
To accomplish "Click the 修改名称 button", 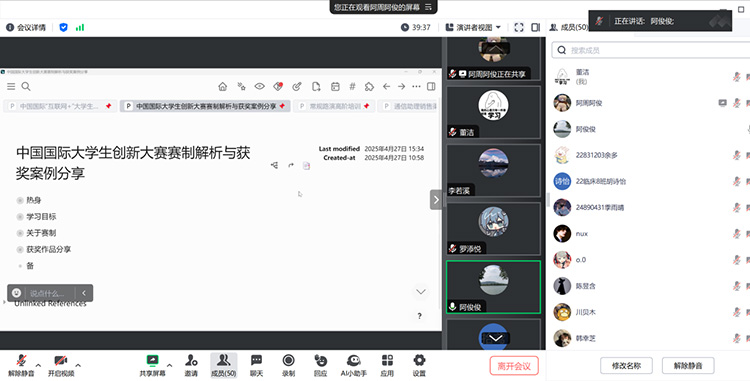I will [626, 366].
